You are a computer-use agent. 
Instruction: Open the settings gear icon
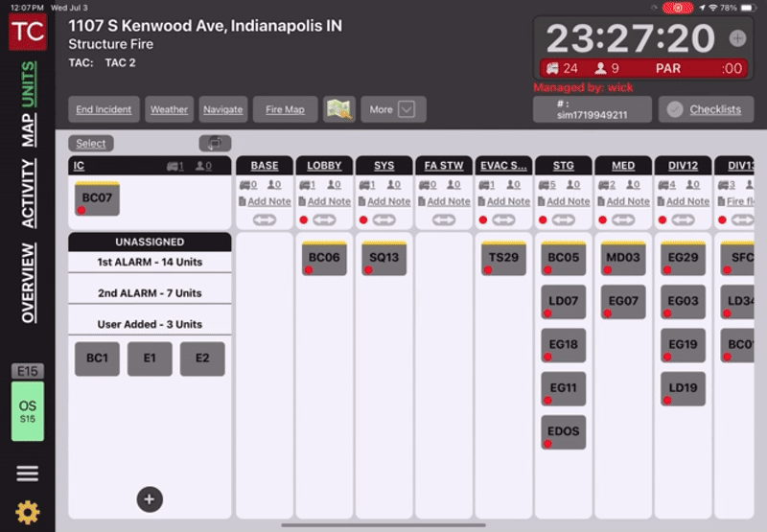coord(28,512)
